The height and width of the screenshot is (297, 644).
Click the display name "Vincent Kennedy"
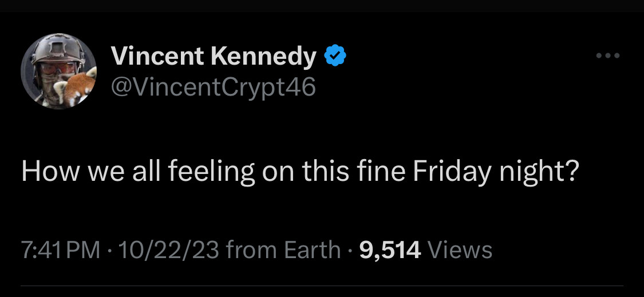tap(214, 56)
